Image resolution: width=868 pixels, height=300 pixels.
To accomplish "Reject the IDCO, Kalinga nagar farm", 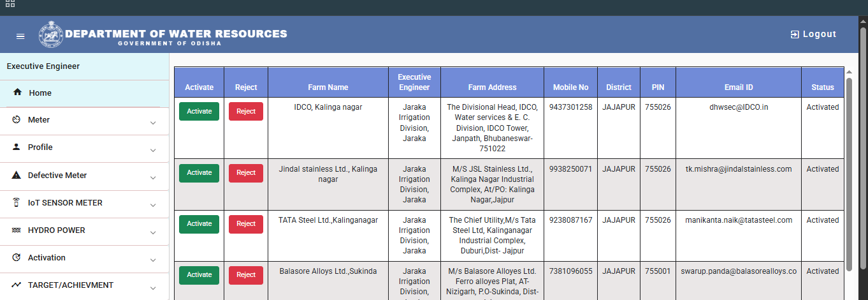I will 246,111.
